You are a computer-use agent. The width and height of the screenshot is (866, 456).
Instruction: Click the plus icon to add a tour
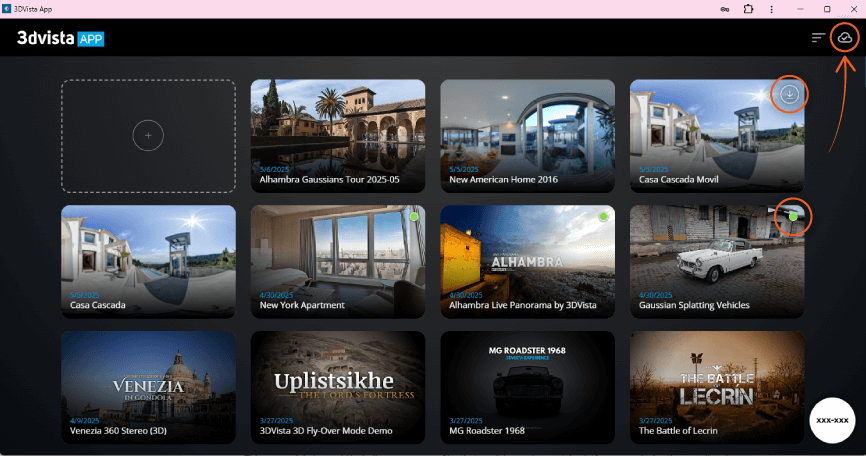pyautogui.click(x=148, y=135)
